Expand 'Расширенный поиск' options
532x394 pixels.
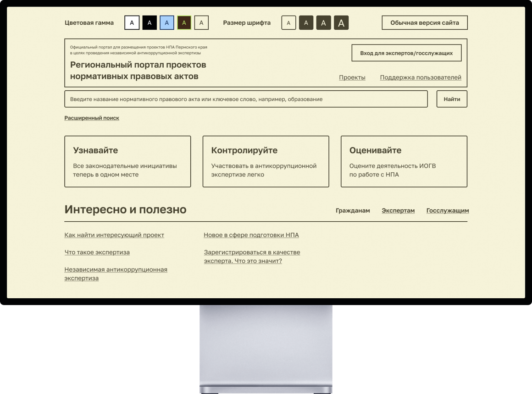click(92, 118)
